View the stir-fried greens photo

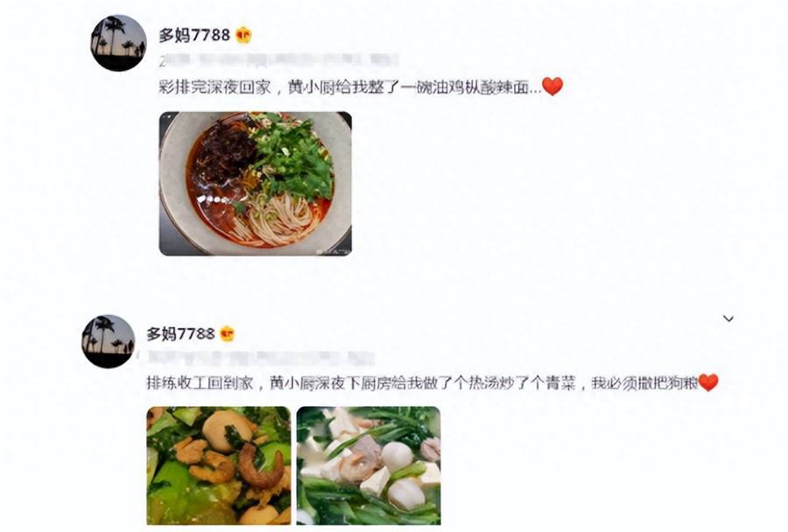[x=219, y=465]
